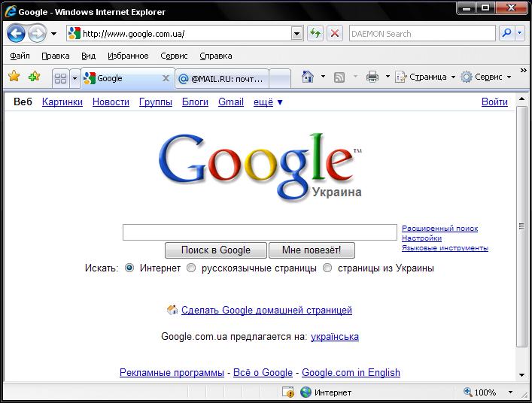Image resolution: width=532 pixels, height=403 pixels.
Task: Click Add to Favorites star-plus icon
Action: tap(35, 76)
